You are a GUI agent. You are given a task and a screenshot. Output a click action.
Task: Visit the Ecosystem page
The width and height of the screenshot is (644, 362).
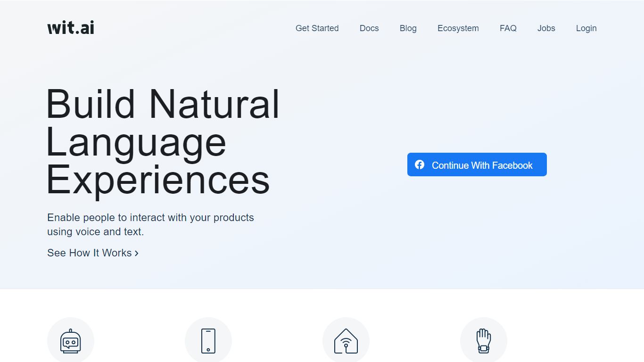click(x=458, y=28)
